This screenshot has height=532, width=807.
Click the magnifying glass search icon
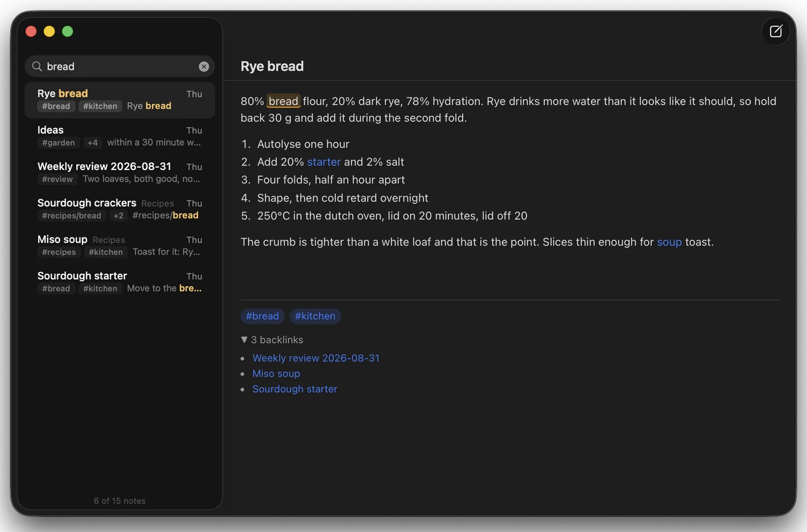[x=37, y=66]
